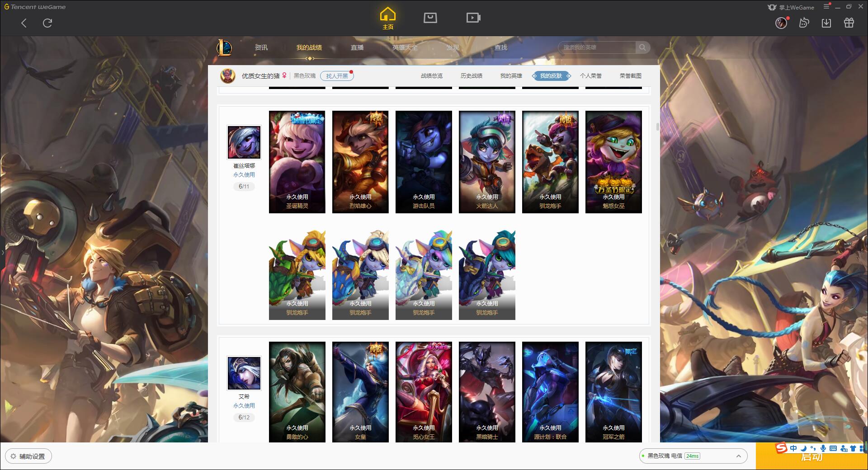Click the 6/11 skin count badge
This screenshot has width=868, height=470.
pyautogui.click(x=244, y=187)
